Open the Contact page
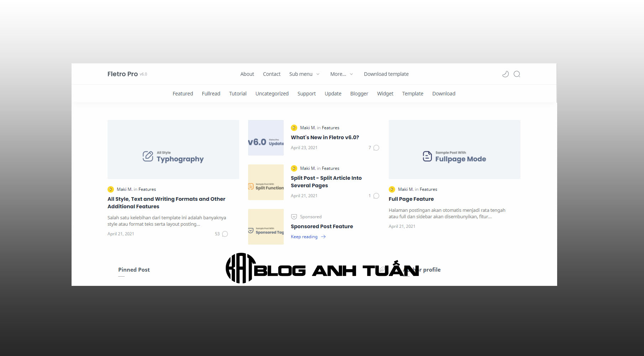Screen dimensions: 644x356 [x=272, y=74]
